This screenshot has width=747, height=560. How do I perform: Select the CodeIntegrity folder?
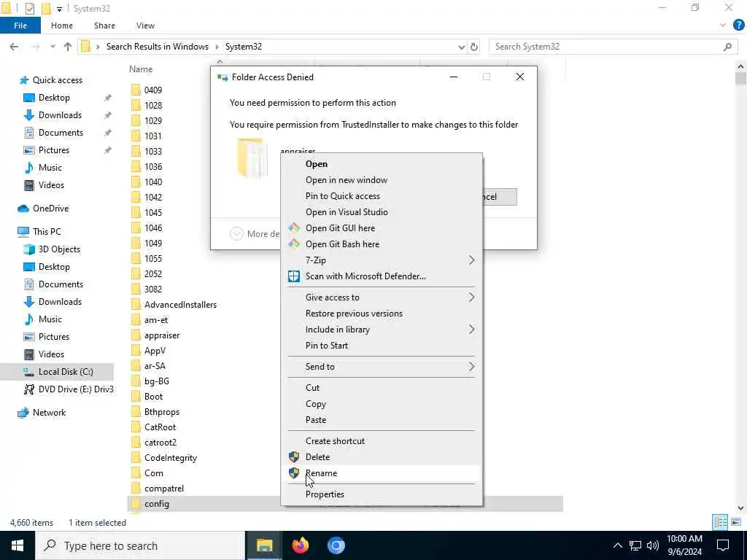coord(171,458)
